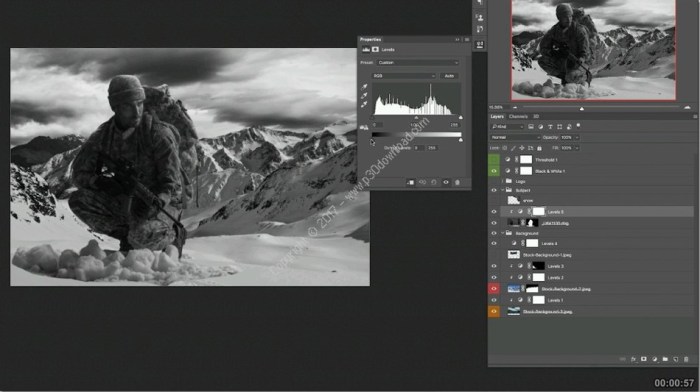Click lock transparent pixels icon
The height and width of the screenshot is (392, 700).
505,148
